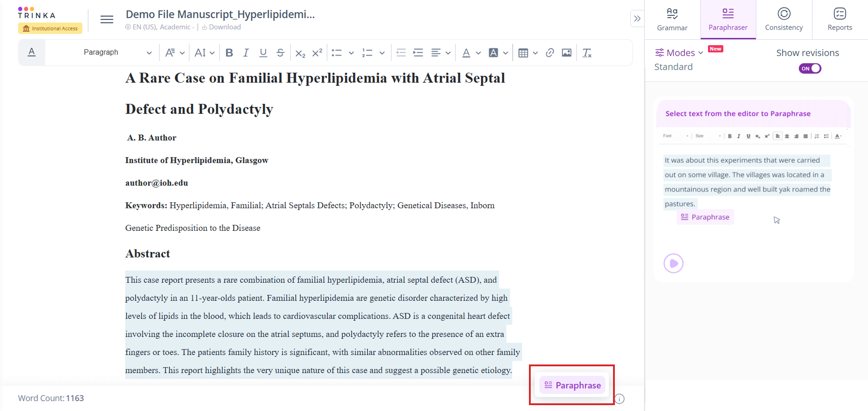Apply subscript formatting

click(x=300, y=53)
